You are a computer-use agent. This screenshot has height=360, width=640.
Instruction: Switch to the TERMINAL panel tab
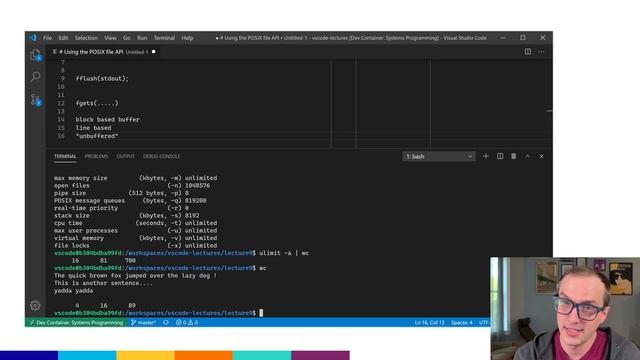(65, 156)
